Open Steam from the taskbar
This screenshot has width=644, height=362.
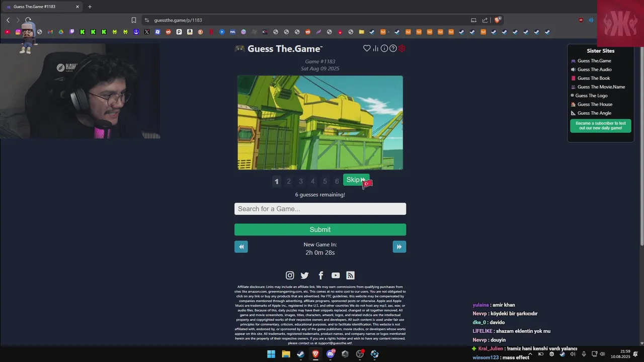pyautogui.click(x=300, y=354)
